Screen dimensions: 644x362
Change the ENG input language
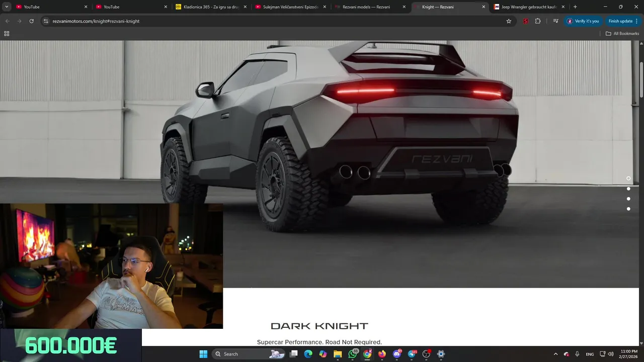pos(590,354)
